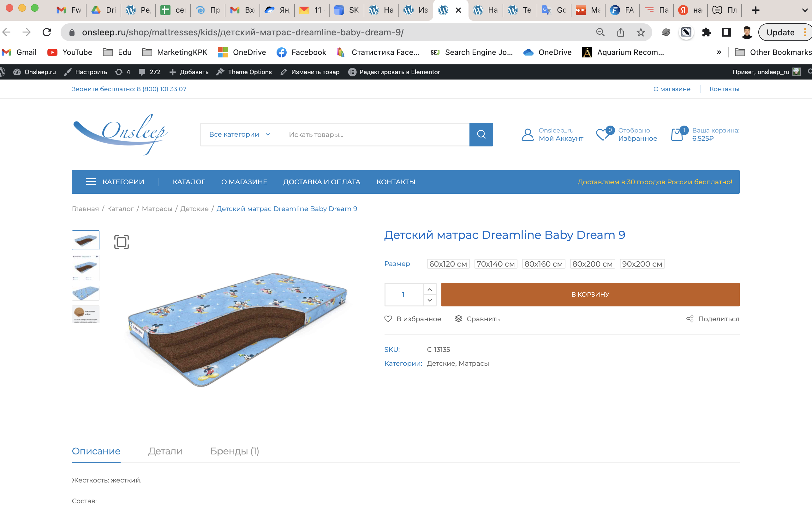Open О МАГАЗИНЕ in the blue menu
The image size is (812, 515).
point(244,182)
